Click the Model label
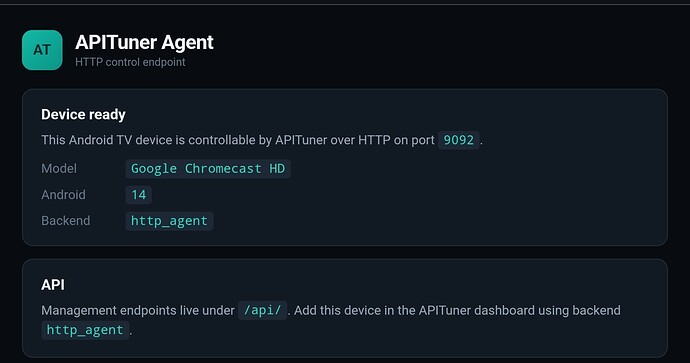The image size is (690, 363). tap(59, 169)
